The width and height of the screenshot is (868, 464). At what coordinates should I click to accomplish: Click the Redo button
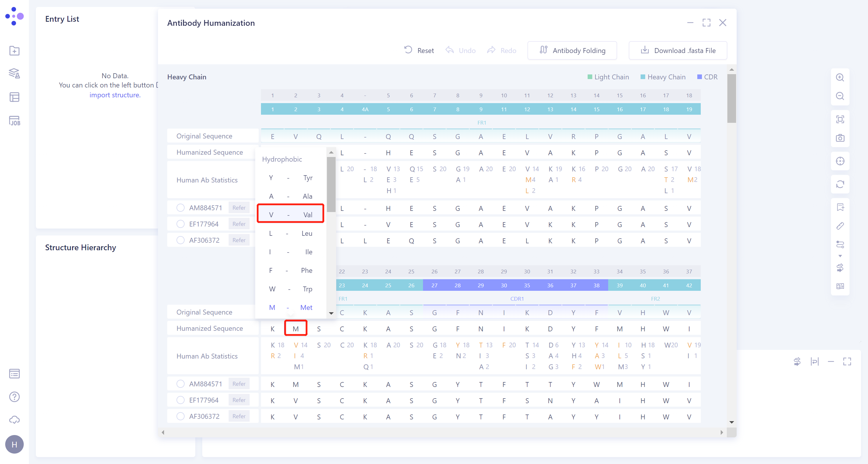coord(501,50)
